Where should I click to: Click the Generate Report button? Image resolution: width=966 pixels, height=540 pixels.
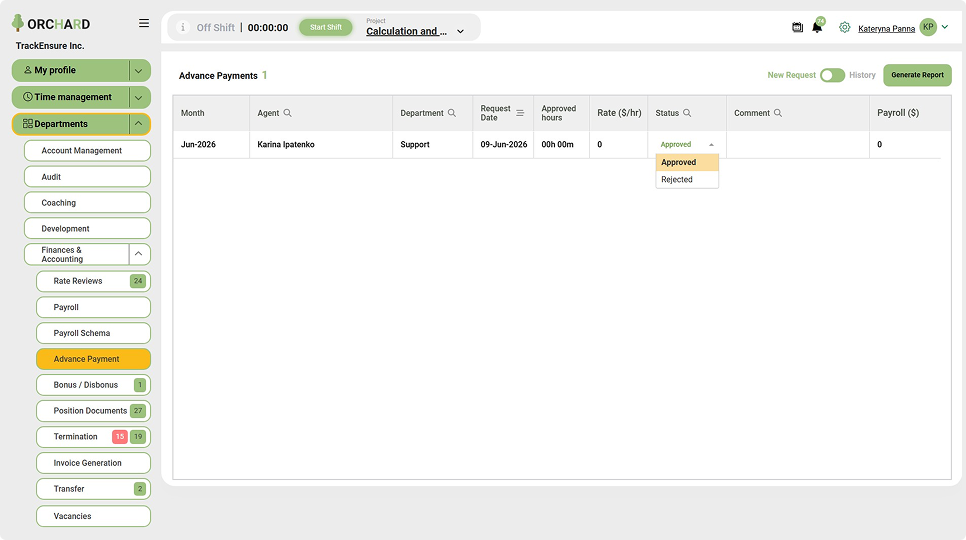click(917, 75)
